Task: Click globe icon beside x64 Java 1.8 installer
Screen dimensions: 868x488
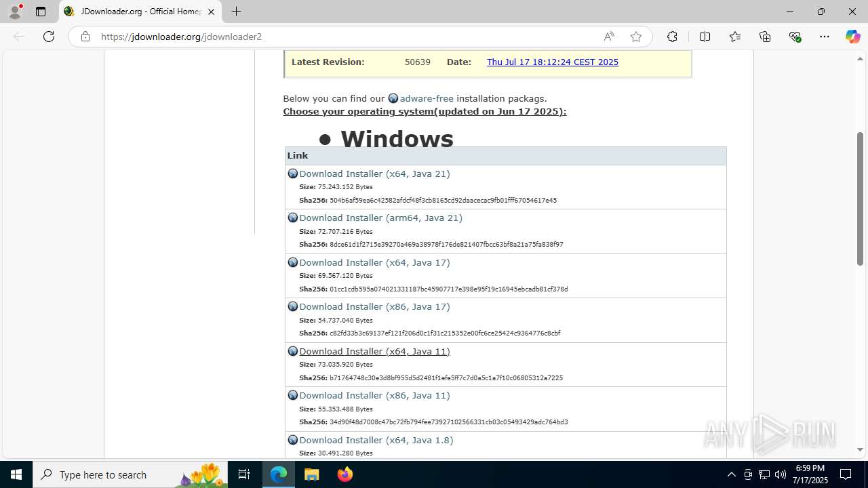Action: pos(293,440)
